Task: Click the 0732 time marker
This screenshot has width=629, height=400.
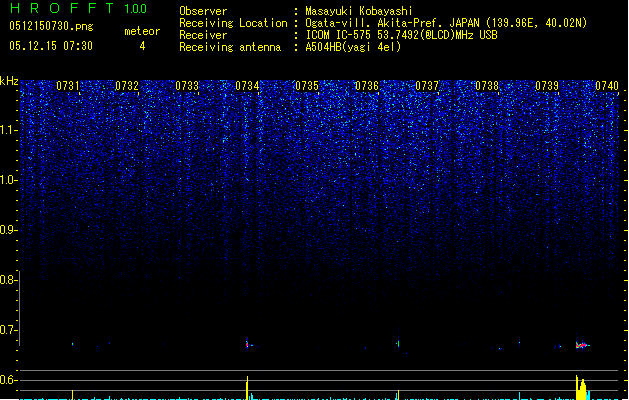Action: coord(127,86)
